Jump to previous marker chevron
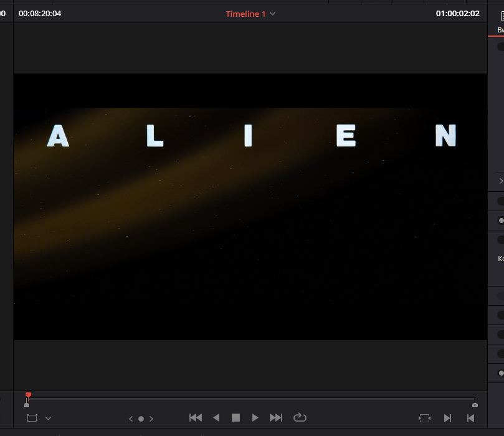The image size is (504, 436). click(131, 419)
